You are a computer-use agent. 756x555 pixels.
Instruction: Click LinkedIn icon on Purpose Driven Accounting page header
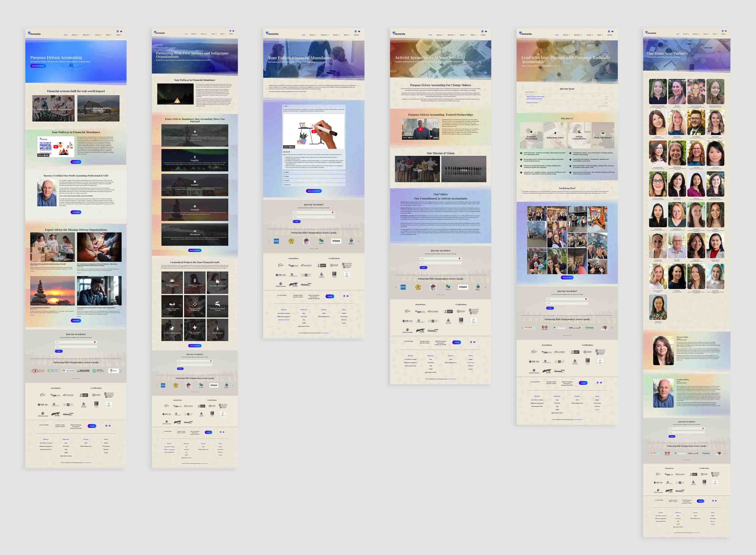coord(118,31)
